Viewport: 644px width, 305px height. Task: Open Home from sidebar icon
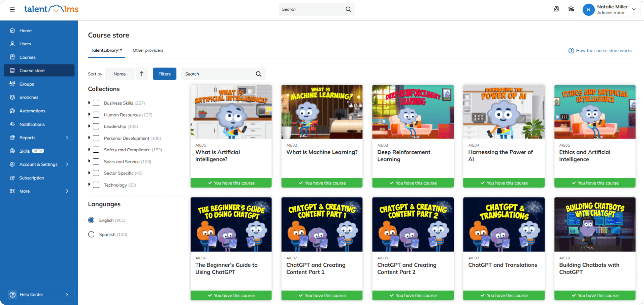click(12, 31)
